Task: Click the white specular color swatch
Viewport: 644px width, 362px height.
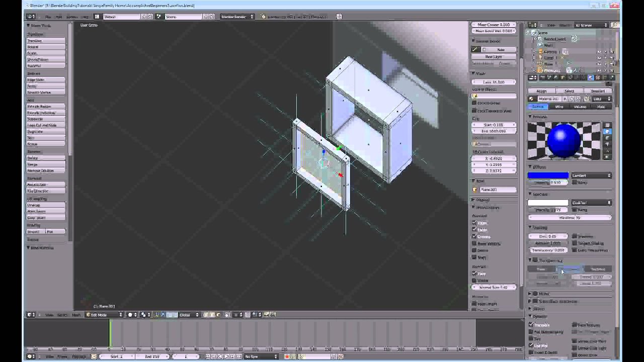Action: pos(548,203)
